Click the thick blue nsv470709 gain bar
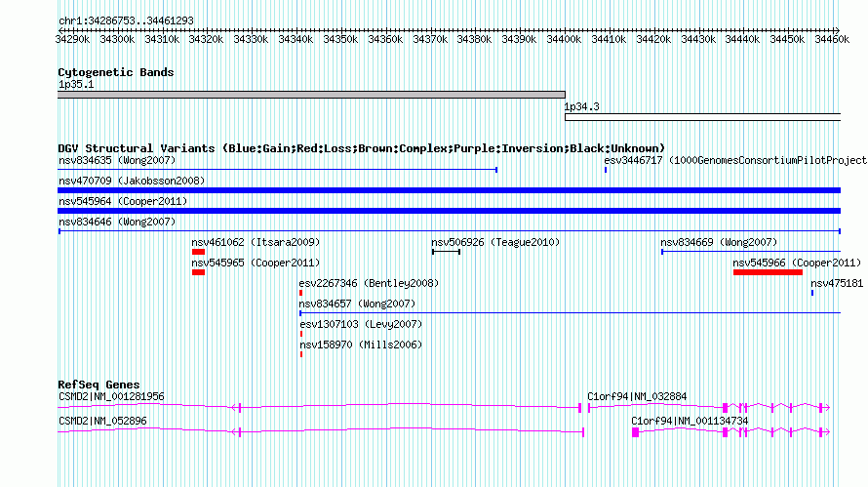This screenshot has height=487, width=868. (x=449, y=190)
